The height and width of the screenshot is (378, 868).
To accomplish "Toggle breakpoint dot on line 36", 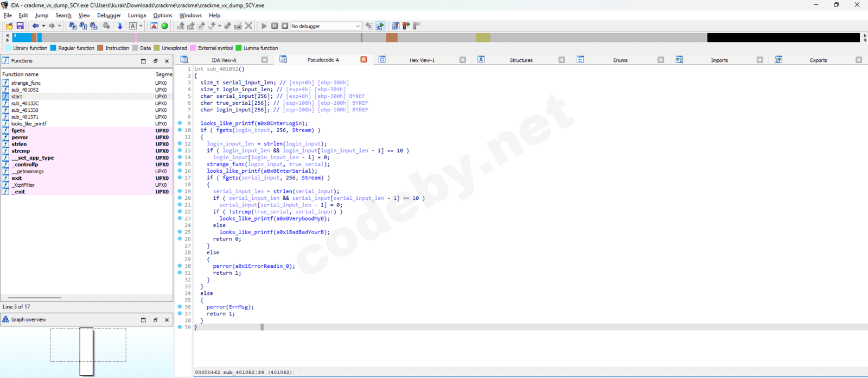I will [180, 306].
